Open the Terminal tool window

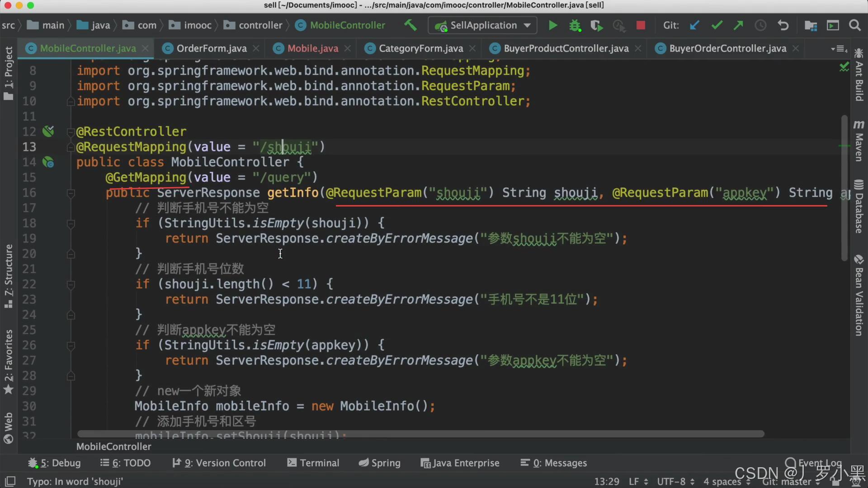(x=313, y=463)
